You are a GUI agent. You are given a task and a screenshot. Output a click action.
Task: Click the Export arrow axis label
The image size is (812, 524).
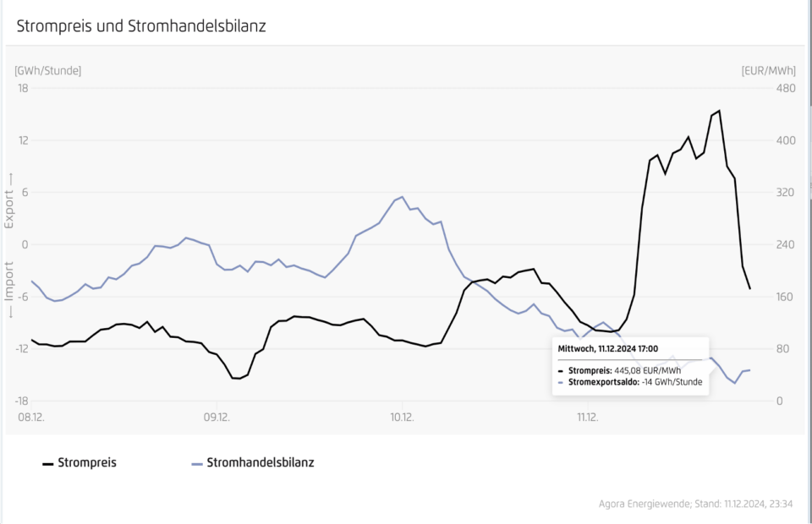tap(10, 201)
